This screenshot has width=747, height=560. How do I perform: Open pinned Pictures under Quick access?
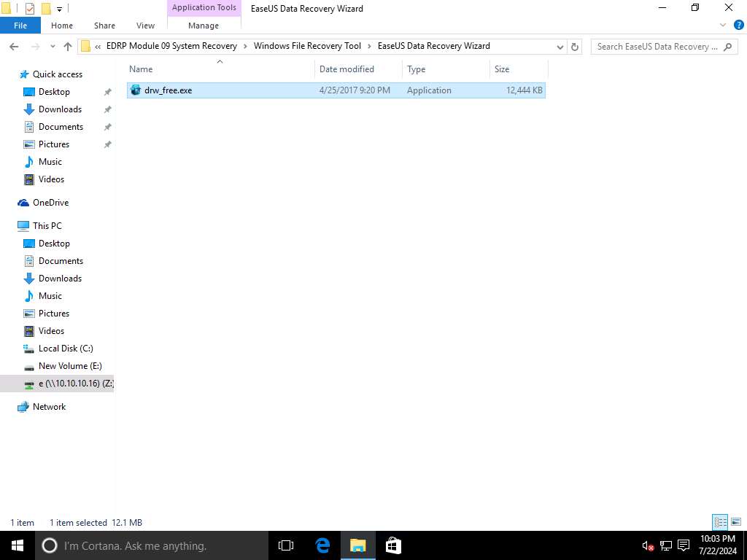(x=54, y=144)
